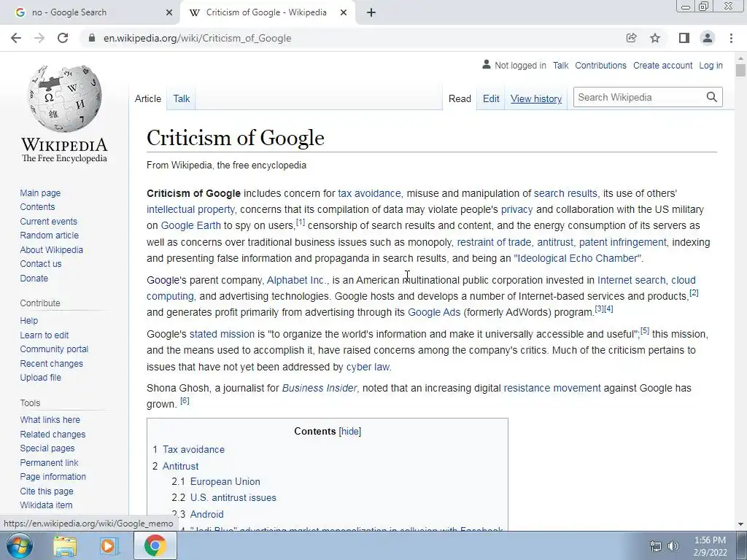Jump to '2.1 European Union' section
The width and height of the screenshot is (747, 560).
click(x=216, y=481)
